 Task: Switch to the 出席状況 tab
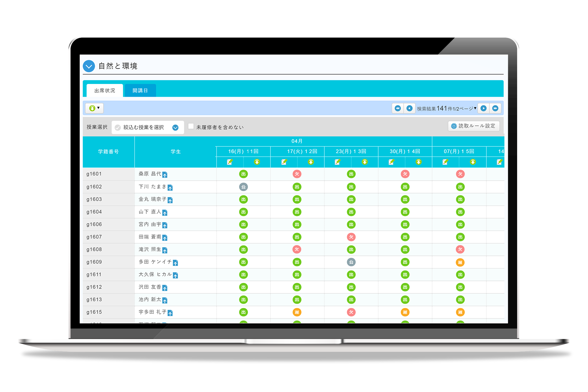tap(105, 90)
